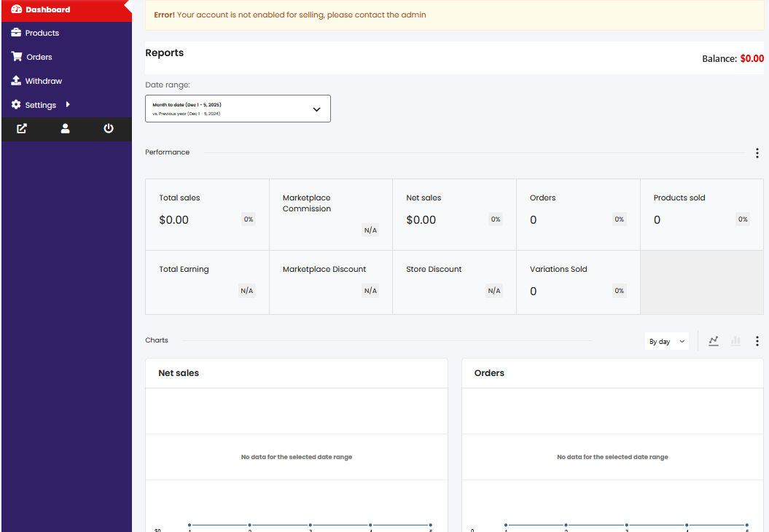769x532 pixels.
Task: Click the Orders stat card in Performance
Action: (577, 214)
